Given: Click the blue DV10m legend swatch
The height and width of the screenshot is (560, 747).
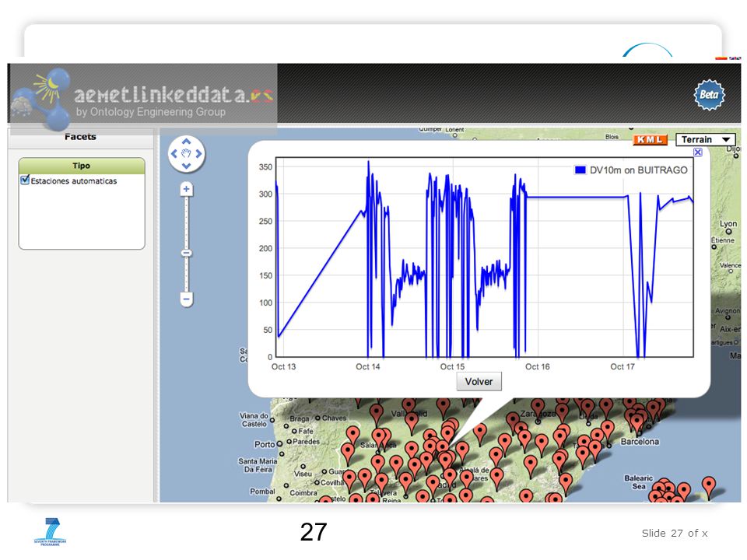Looking at the screenshot, I should (580, 170).
